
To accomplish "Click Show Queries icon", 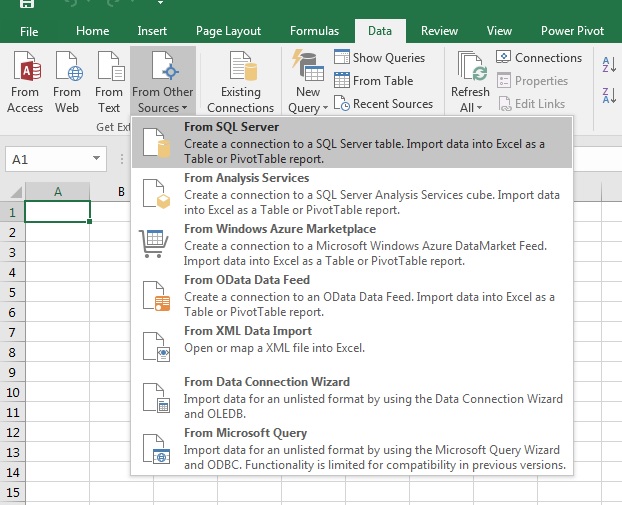I will [x=342, y=57].
